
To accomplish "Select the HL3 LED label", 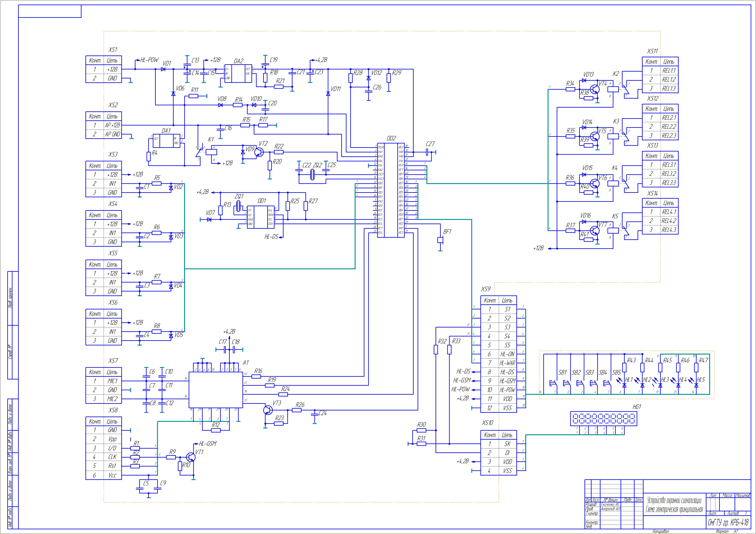I will pyautogui.click(x=665, y=380).
